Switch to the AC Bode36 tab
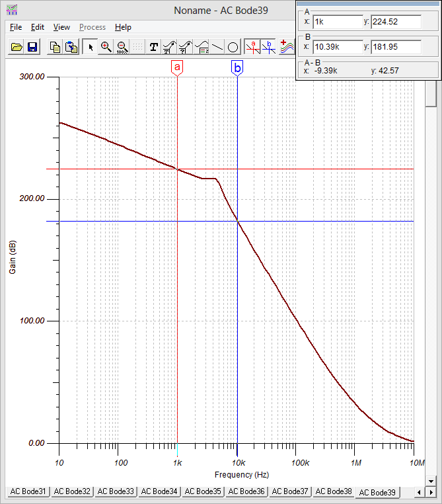Screen dimensions: 442x504 tap(246, 491)
